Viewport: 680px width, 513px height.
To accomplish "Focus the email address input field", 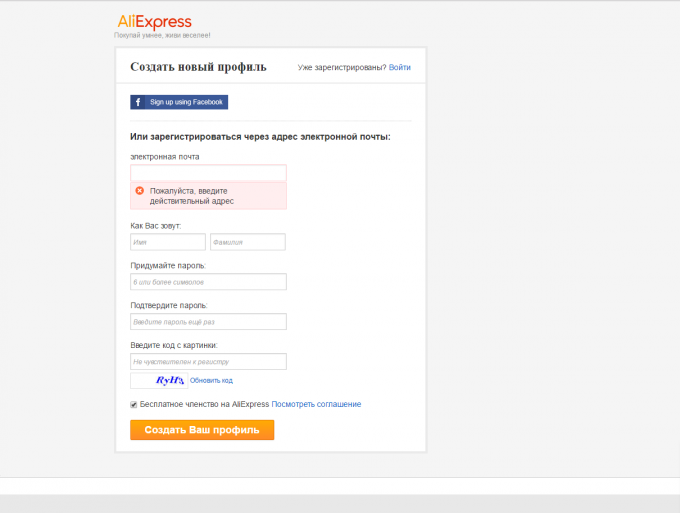I will [208, 173].
